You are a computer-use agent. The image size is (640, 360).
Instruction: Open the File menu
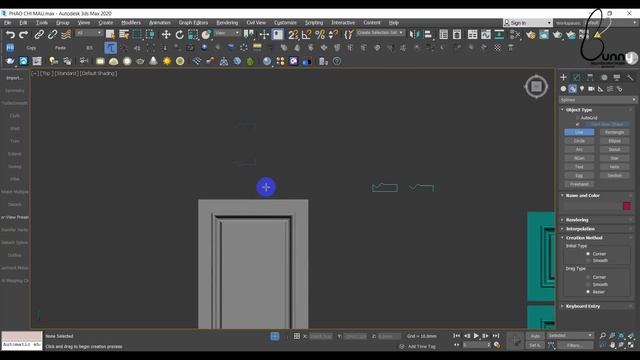7,23
